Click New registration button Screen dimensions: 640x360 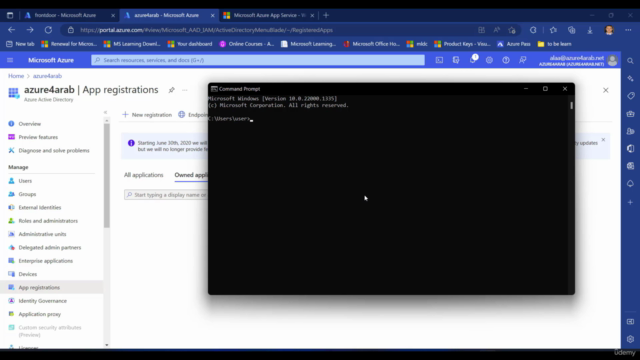pos(147,115)
